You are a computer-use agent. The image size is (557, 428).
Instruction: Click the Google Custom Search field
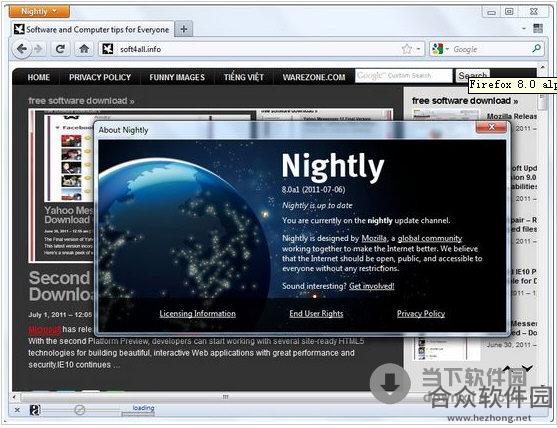[404, 76]
